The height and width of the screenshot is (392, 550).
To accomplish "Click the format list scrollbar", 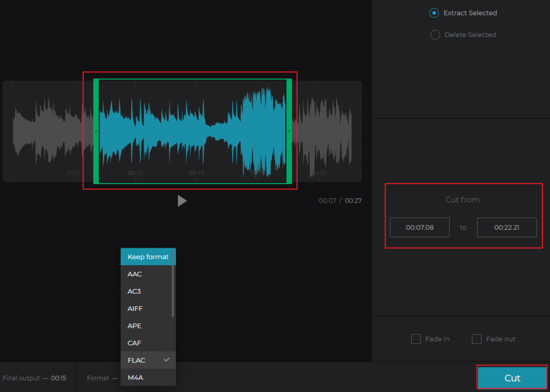I will (x=173, y=283).
